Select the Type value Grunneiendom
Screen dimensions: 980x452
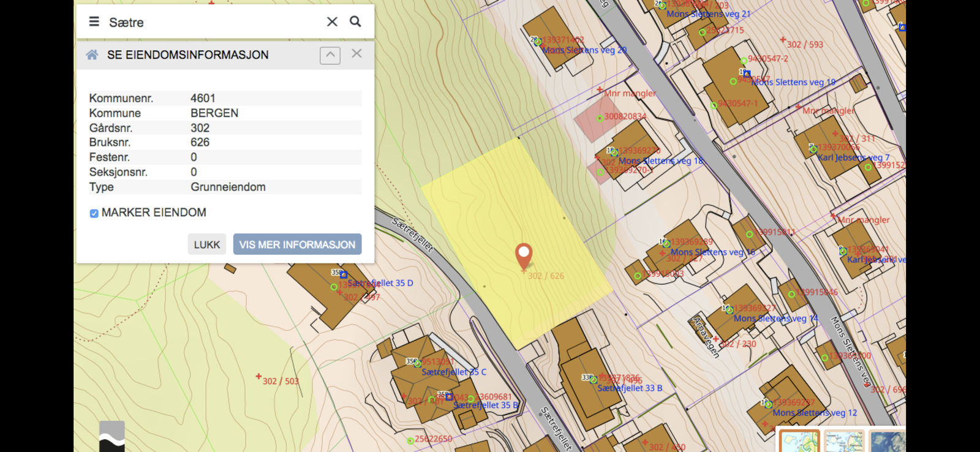pos(228,187)
